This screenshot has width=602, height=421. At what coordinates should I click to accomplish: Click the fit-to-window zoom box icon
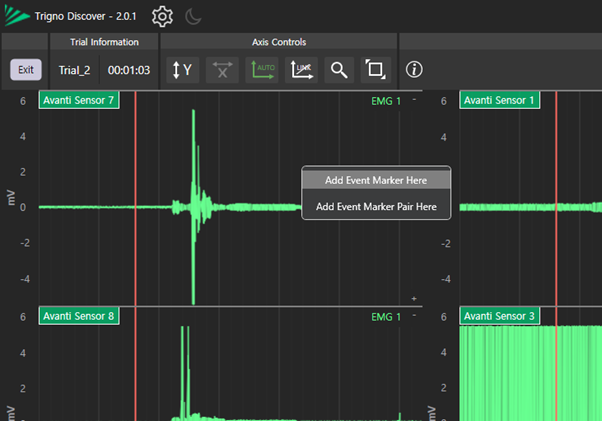(375, 70)
